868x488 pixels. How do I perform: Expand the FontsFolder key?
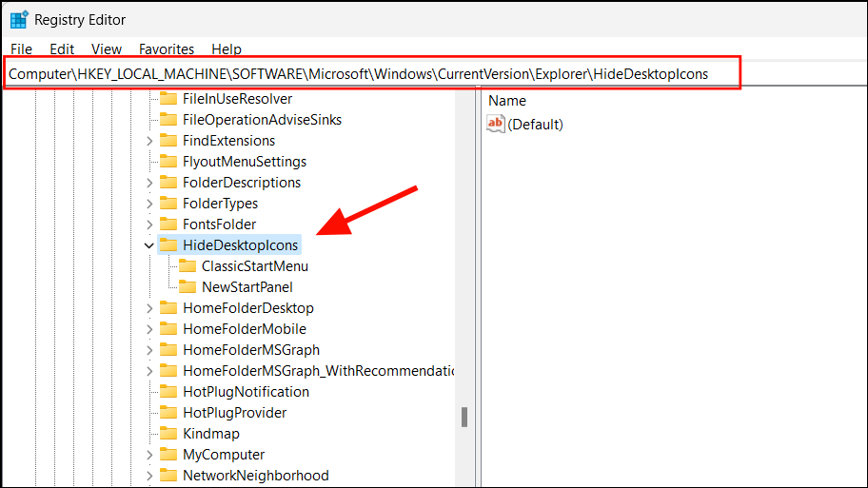click(149, 224)
